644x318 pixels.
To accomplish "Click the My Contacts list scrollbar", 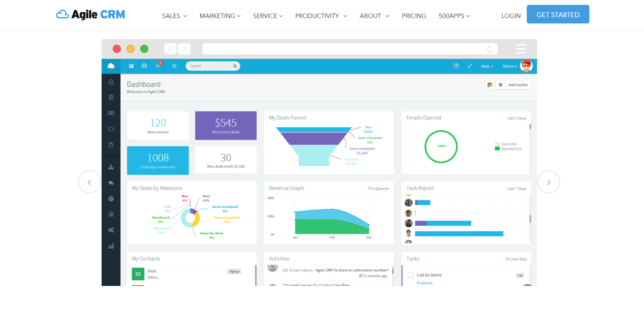I will (x=256, y=275).
